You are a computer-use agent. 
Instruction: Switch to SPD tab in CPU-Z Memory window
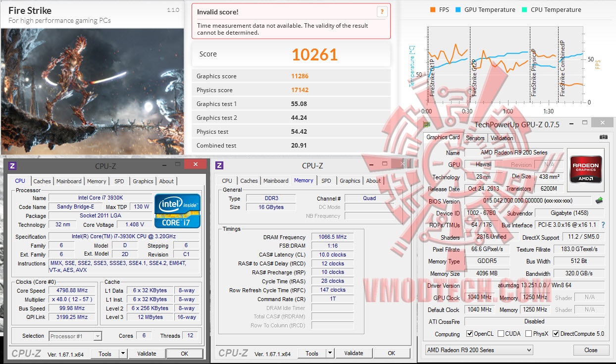tap(326, 181)
